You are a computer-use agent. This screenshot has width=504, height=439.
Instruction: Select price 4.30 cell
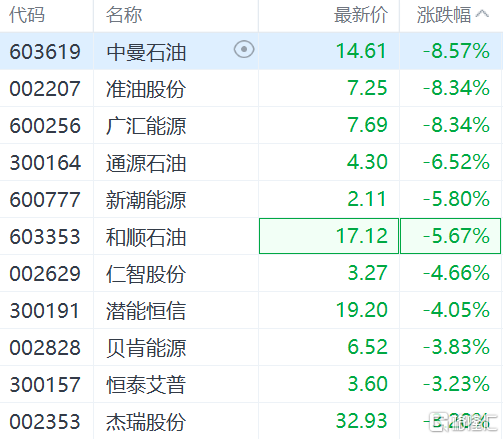coord(367,162)
